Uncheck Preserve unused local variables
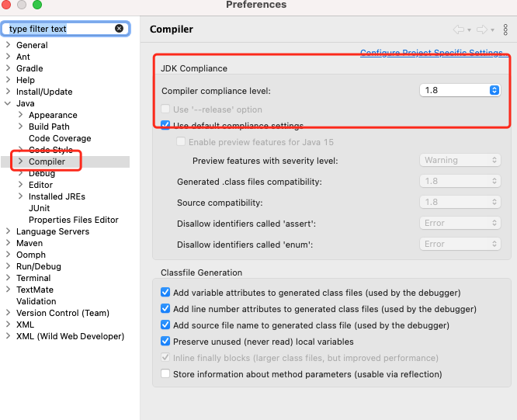The image size is (517, 420). pyautogui.click(x=165, y=341)
